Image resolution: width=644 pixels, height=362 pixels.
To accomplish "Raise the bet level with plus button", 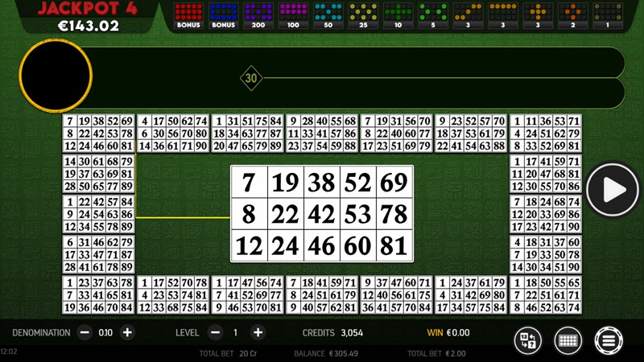I will point(258,332).
